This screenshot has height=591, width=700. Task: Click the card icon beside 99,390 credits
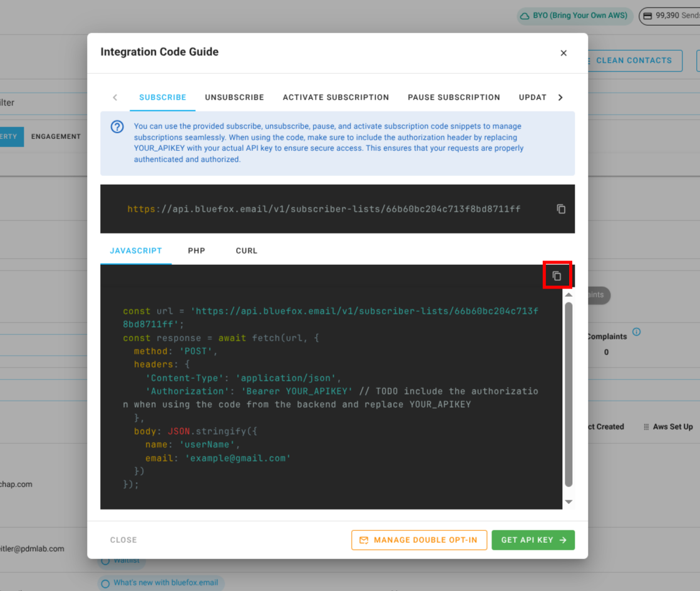[x=647, y=16]
